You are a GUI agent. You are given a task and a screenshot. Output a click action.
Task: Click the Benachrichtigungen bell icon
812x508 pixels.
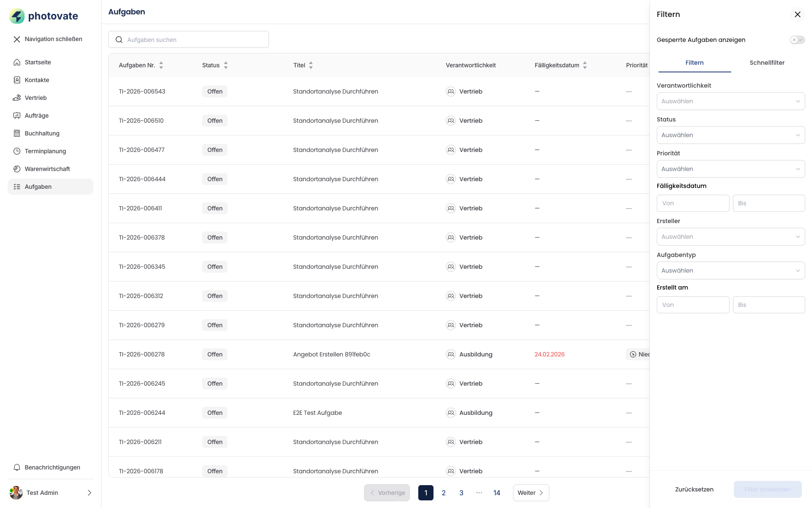pos(17,467)
